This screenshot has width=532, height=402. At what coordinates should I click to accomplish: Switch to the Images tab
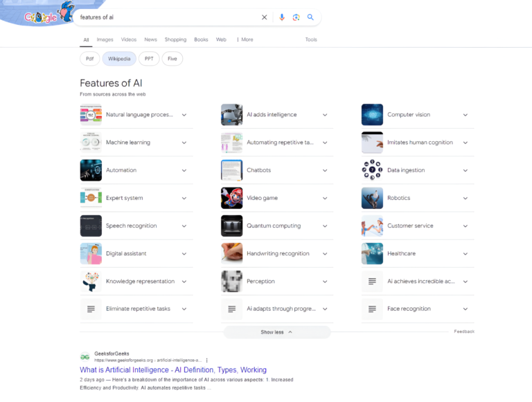[105, 39]
